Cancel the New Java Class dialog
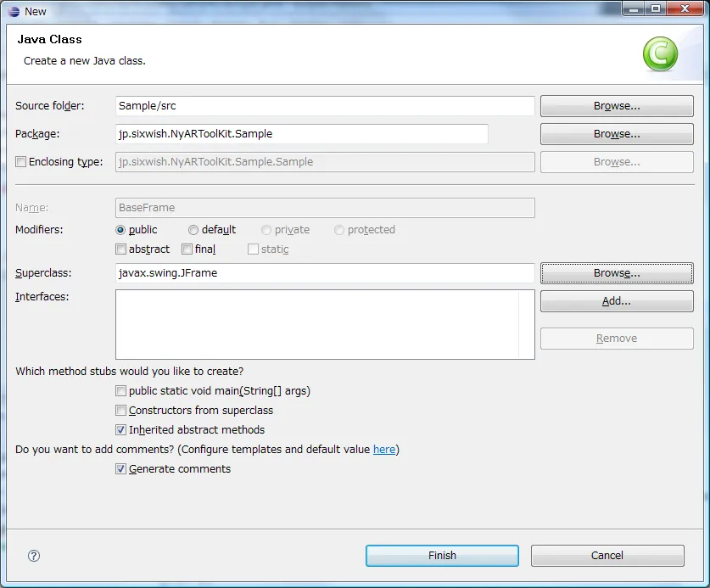710x588 pixels. click(x=607, y=556)
